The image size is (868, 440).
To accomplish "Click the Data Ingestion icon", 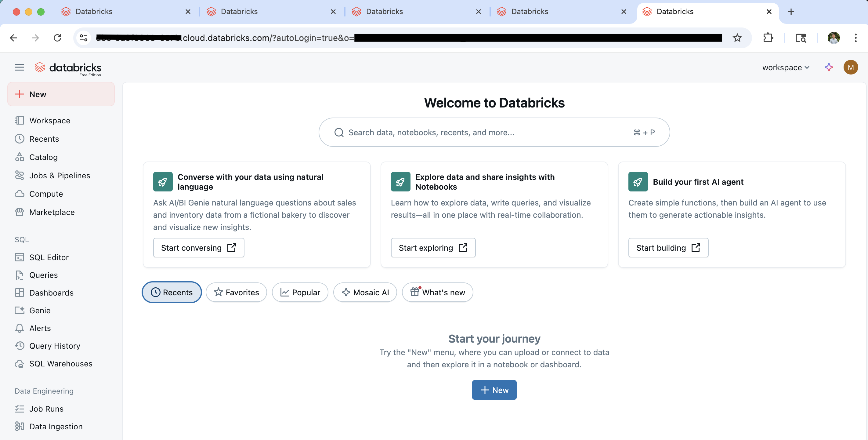I will click(20, 427).
